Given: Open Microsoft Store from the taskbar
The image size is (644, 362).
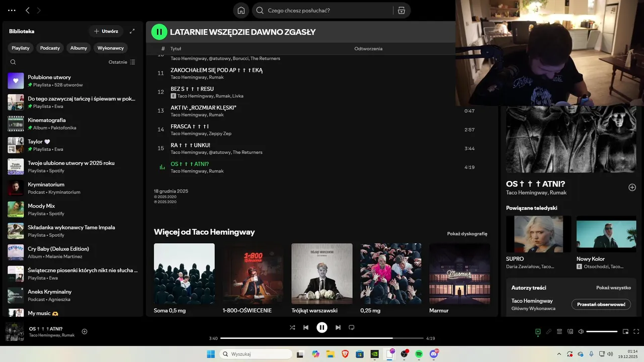Looking at the screenshot, I should (360, 354).
